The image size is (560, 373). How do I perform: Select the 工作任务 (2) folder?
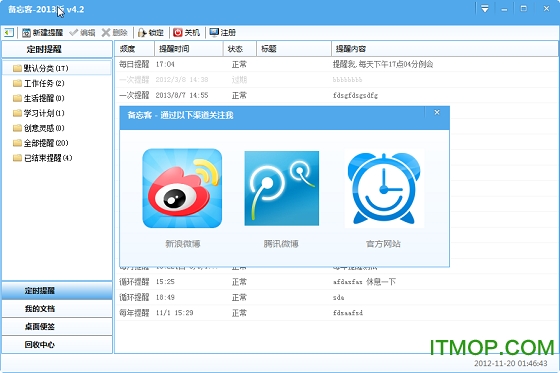coord(57,83)
